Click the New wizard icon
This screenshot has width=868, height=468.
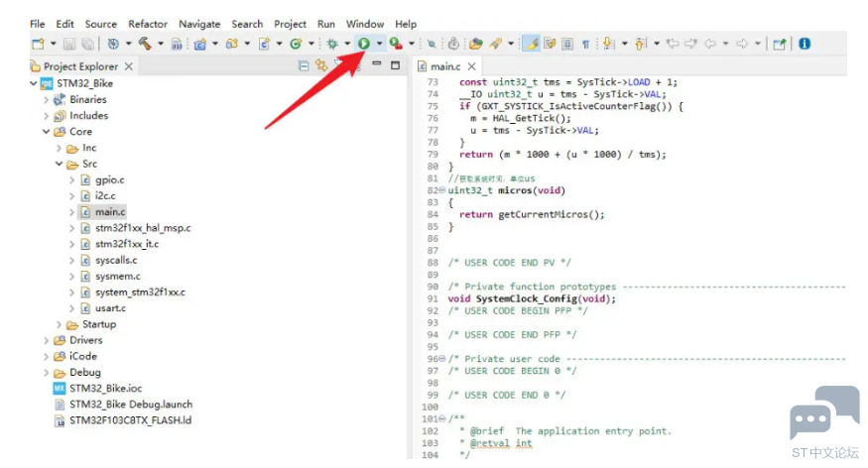click(38, 44)
